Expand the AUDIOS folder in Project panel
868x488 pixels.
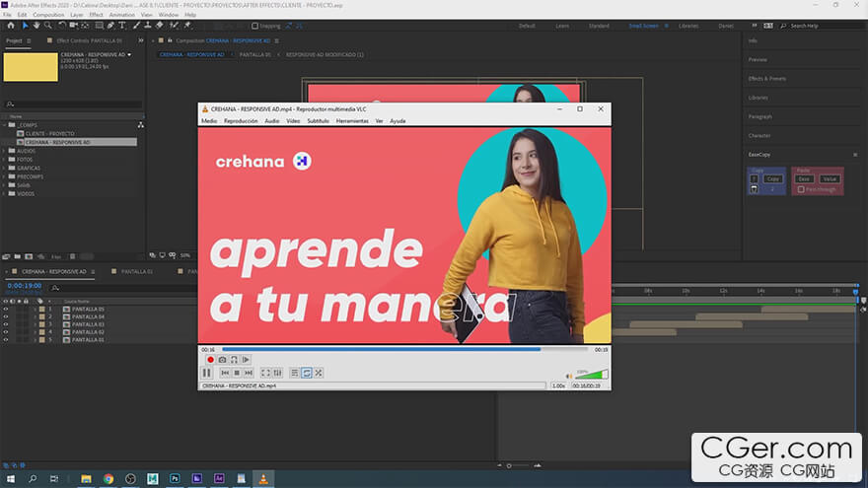pos(4,151)
